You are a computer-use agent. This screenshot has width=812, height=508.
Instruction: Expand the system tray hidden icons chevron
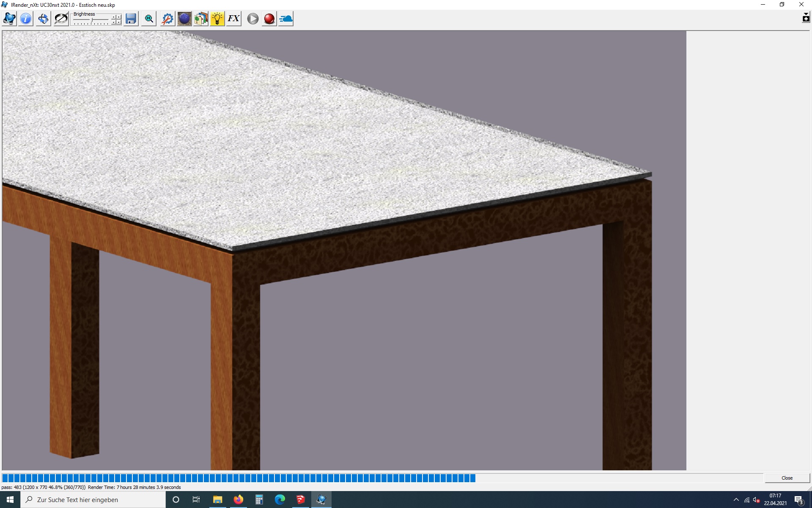[736, 500]
